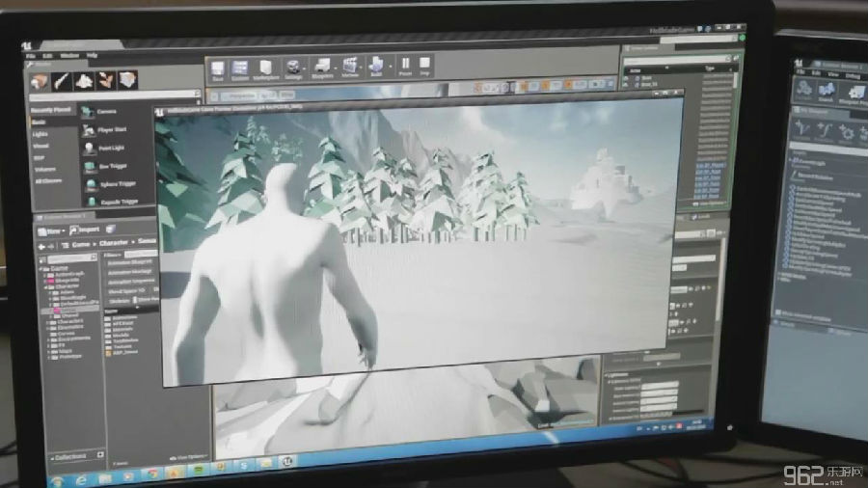This screenshot has width=868, height=488.
Task: Collapse the Game root folder
Action: 42,268
